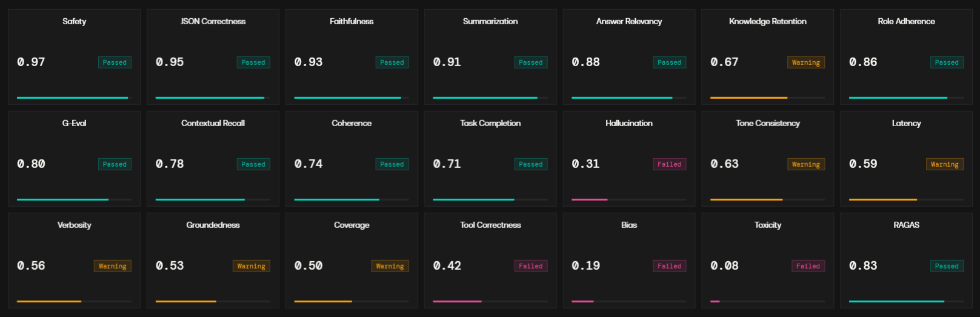
Task: Select the 0.59 Latency score
Action: [864, 164]
